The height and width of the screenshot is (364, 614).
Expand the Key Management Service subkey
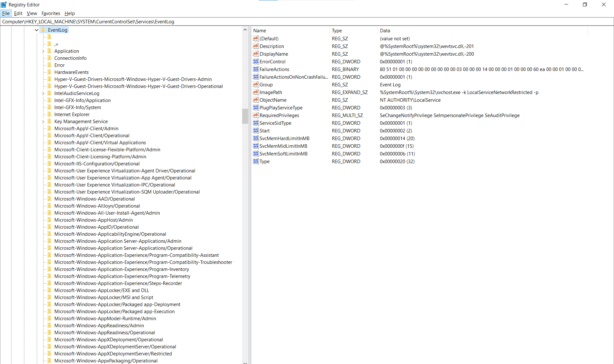point(43,122)
